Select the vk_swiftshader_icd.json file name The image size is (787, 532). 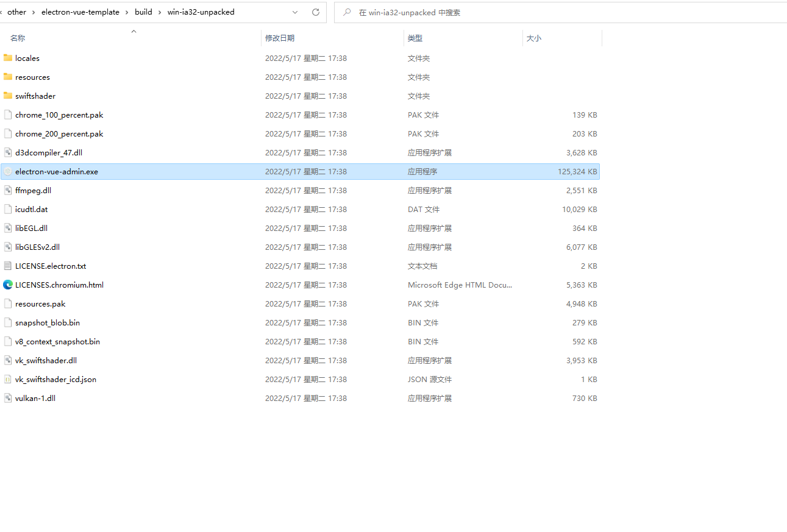tap(55, 380)
